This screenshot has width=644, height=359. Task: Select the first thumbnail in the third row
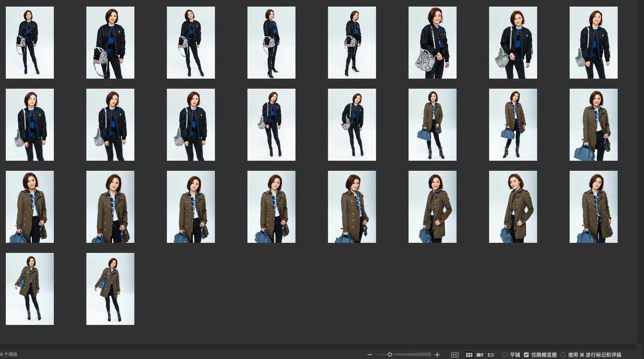30,207
